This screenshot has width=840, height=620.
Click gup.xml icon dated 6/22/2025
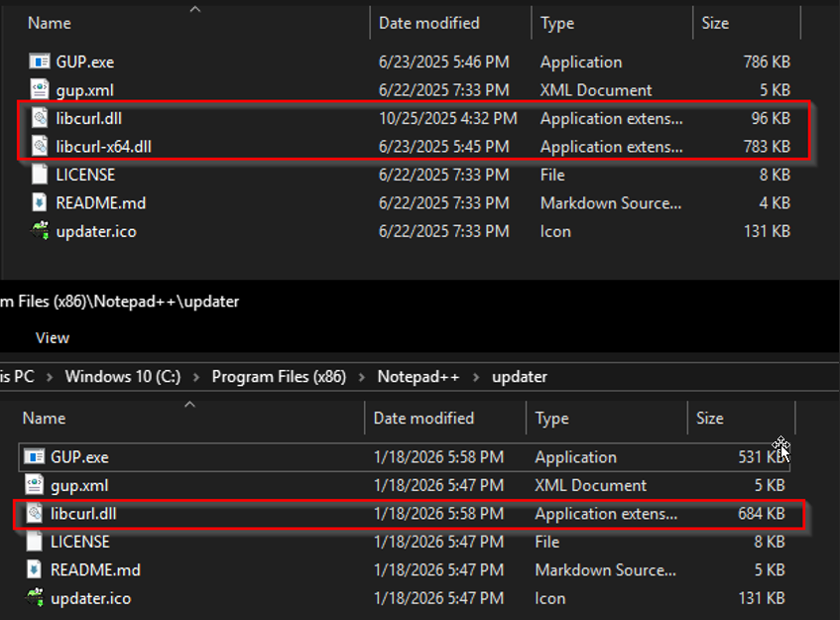click(x=40, y=90)
